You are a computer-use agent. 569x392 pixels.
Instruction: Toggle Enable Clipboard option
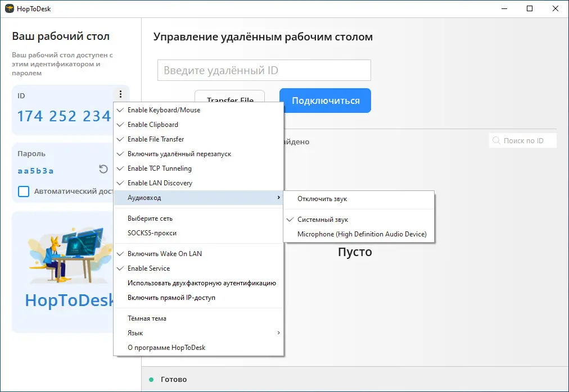click(x=198, y=124)
